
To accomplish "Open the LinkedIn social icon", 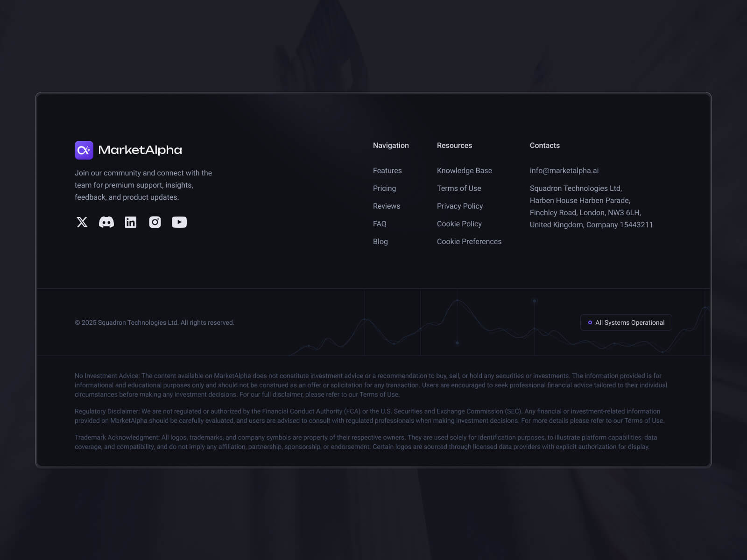I will pos(131,222).
